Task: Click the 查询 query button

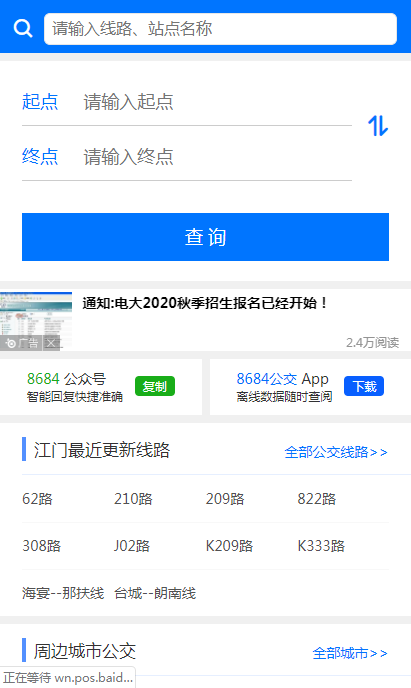Action: (x=205, y=237)
